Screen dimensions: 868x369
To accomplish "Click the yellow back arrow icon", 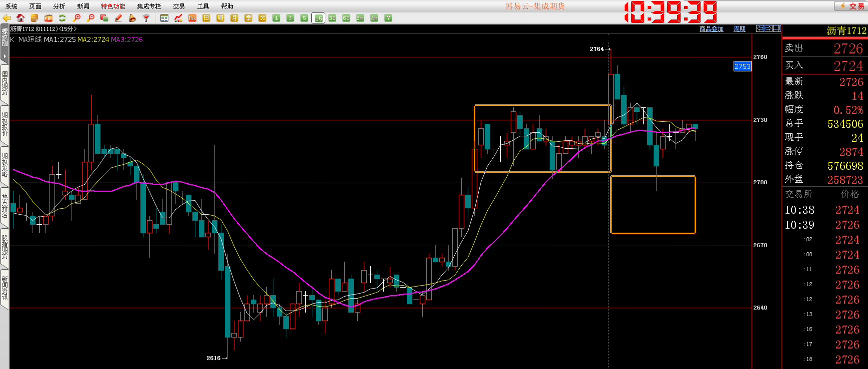I will click(x=6, y=18).
